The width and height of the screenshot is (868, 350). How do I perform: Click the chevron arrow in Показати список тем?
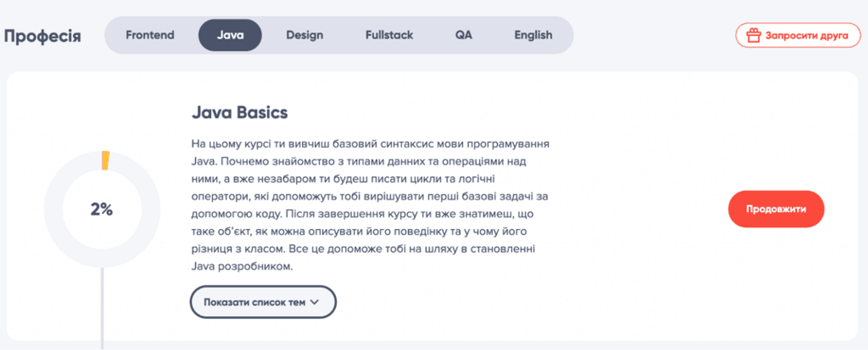(x=314, y=302)
